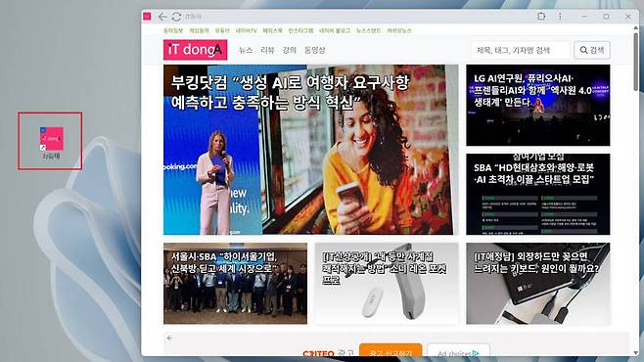Focus the 제목, 태그, 기자명 검색 field
The height and width of the screenshot is (362, 644).
tap(521, 50)
